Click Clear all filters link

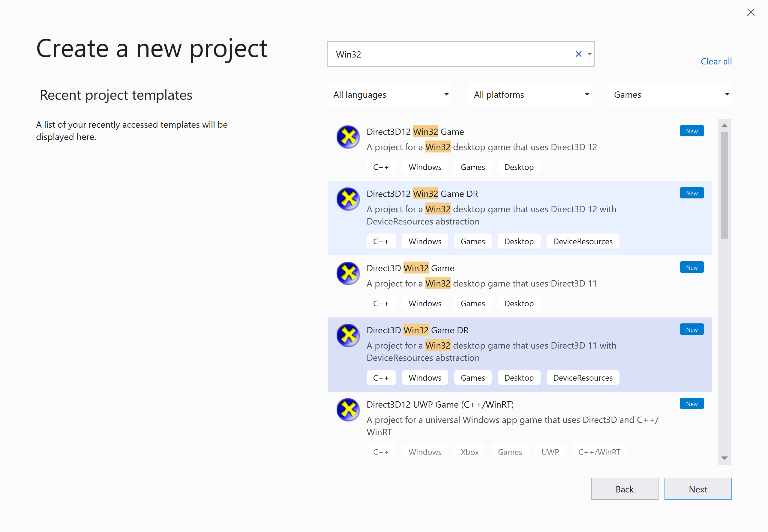716,61
